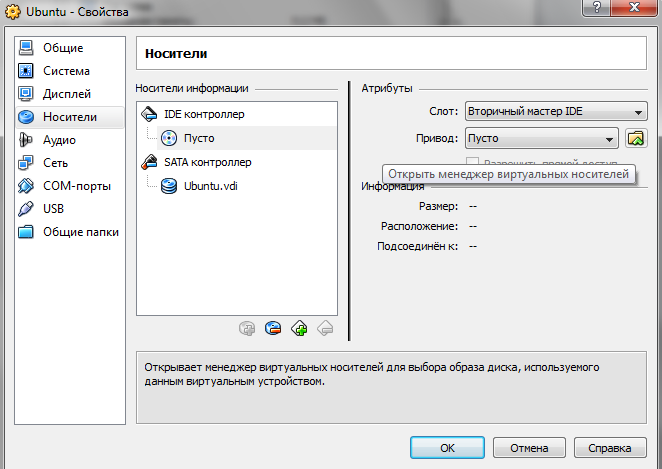Switch to the Дисплей category
This screenshot has width=662, height=469.
tap(70, 94)
